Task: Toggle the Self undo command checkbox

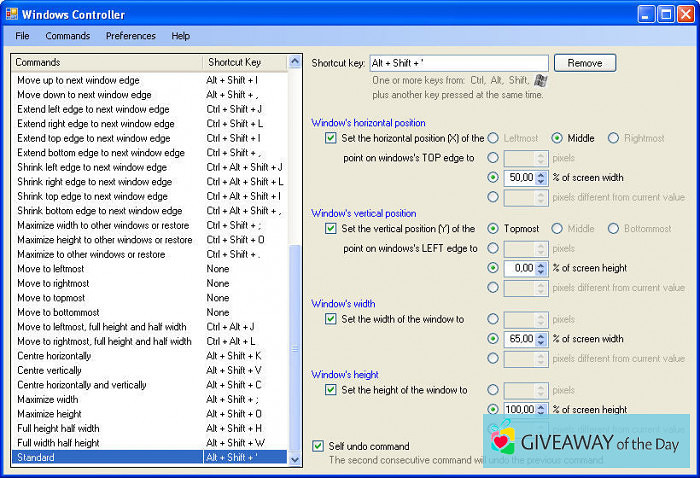Action: click(318, 446)
